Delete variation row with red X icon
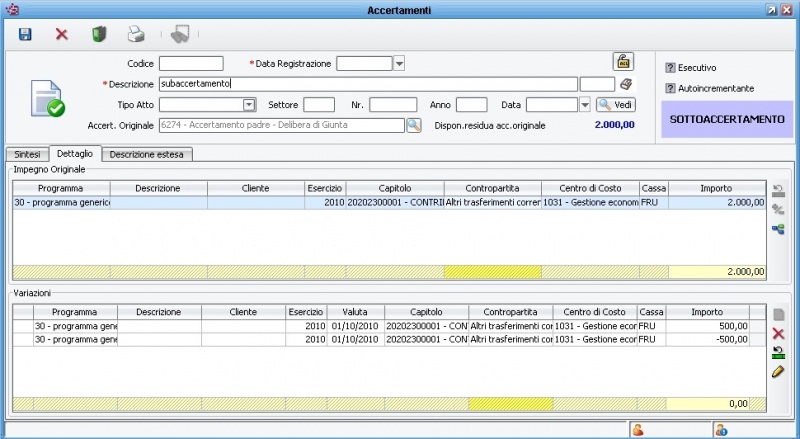 (x=778, y=333)
